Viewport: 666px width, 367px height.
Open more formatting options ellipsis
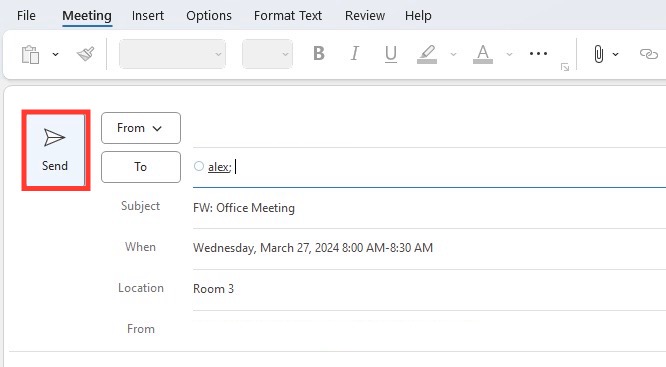point(538,54)
